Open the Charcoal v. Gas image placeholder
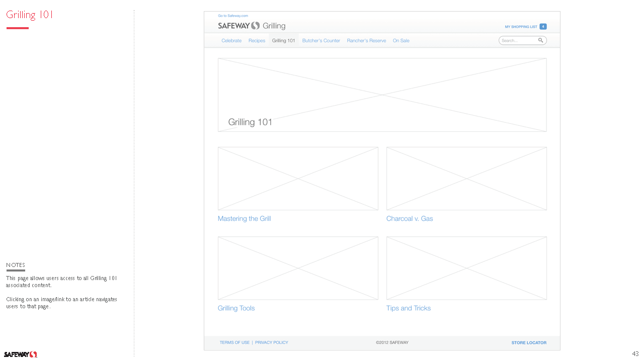 [x=466, y=178]
